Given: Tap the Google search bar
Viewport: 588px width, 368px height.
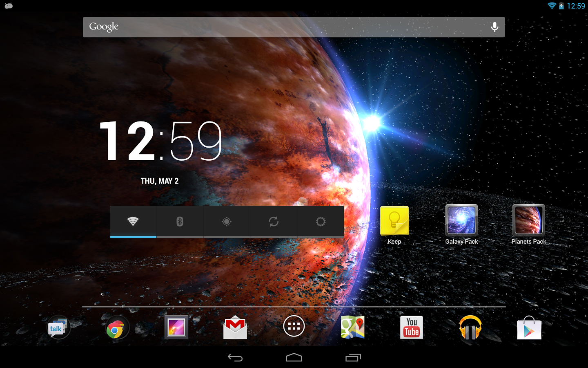Looking at the screenshot, I should tap(282, 27).
